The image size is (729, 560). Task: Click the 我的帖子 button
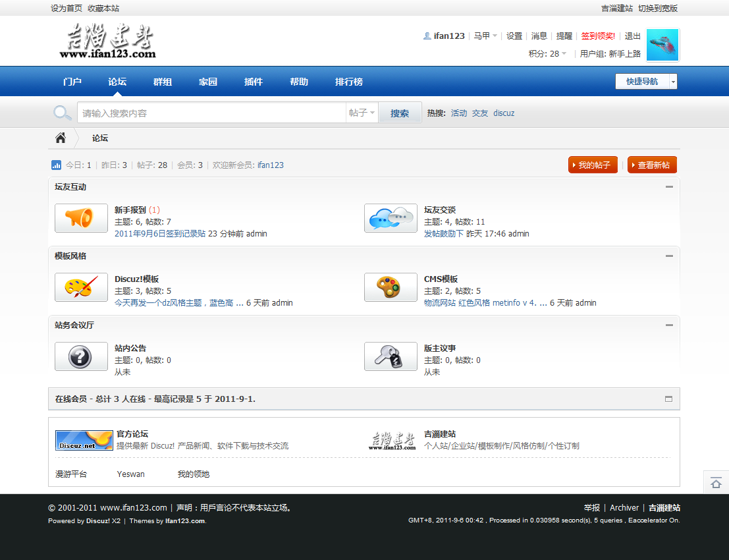pos(593,165)
